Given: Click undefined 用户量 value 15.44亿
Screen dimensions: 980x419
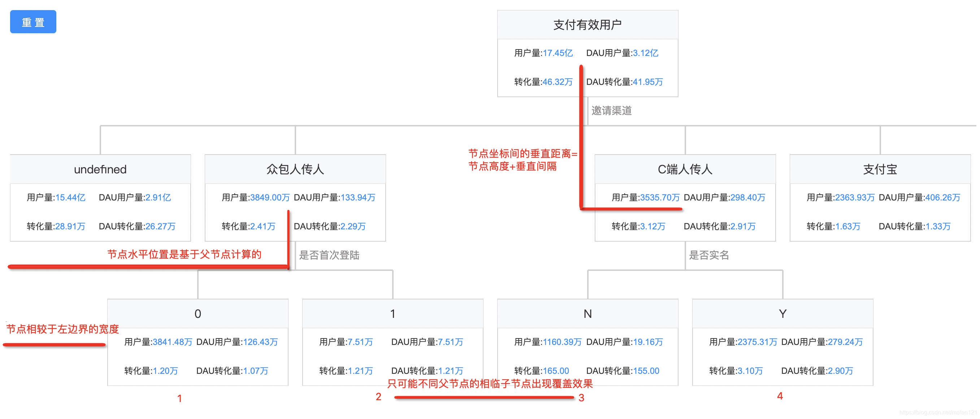Looking at the screenshot, I should (x=70, y=198).
